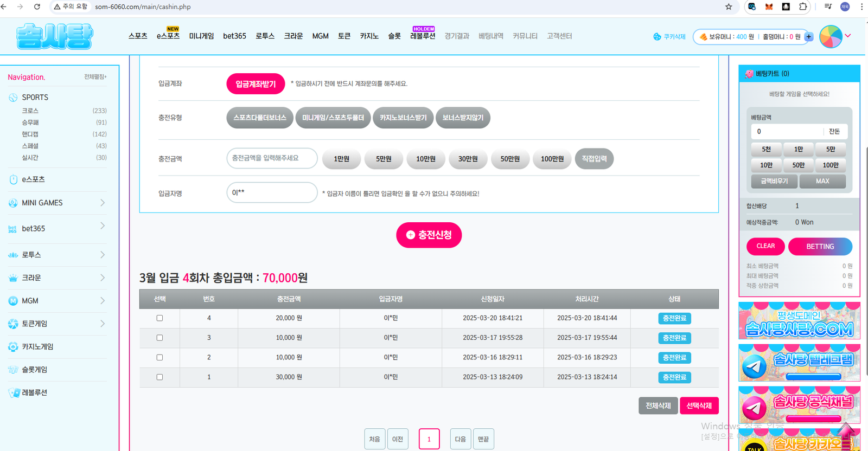Open the 카지노 top menu item
Image resolution: width=868 pixels, height=451 pixels.
pyautogui.click(x=369, y=36)
